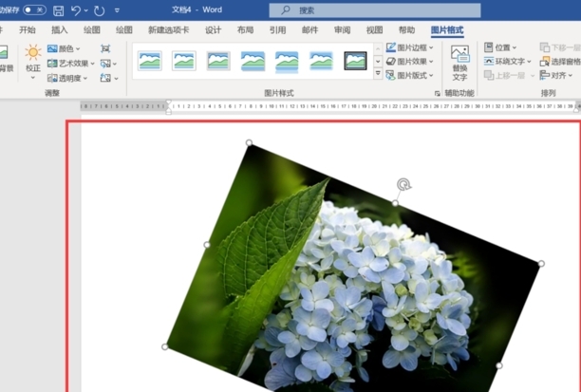Open the 位置 position dropdown

pyautogui.click(x=500, y=47)
